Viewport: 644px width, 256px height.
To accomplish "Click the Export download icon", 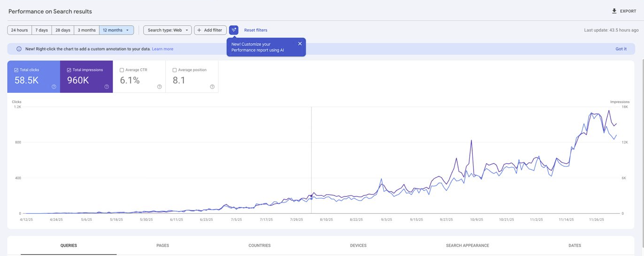I will click(x=614, y=11).
